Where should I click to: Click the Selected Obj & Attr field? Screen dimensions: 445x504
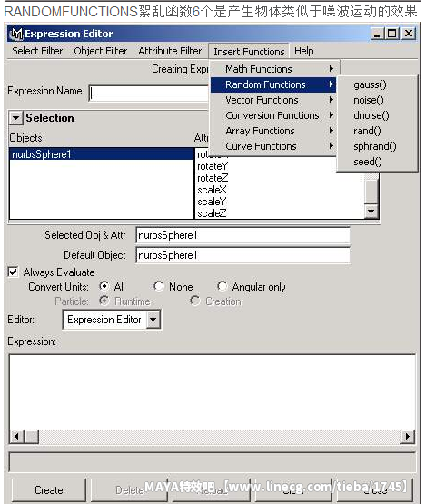click(x=242, y=235)
